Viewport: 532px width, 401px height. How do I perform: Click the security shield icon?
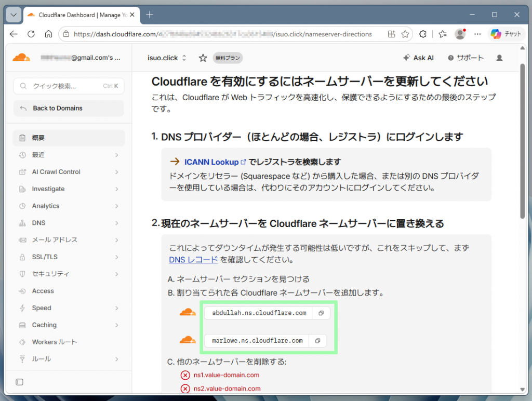[22, 274]
